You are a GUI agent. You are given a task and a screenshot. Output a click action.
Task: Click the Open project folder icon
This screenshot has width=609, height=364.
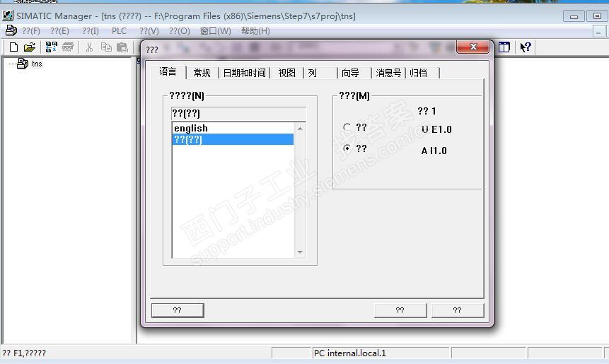tap(30, 47)
